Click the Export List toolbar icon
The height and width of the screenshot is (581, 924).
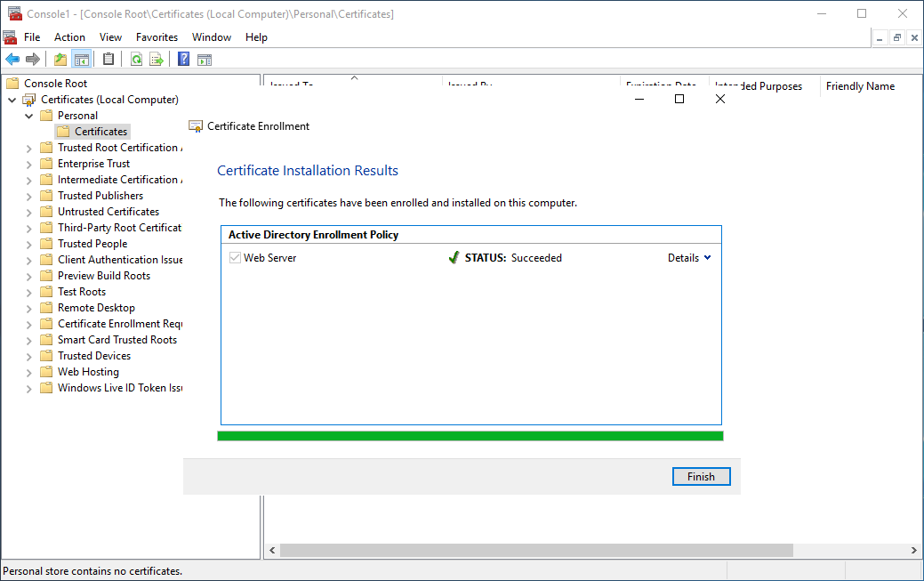tap(157, 60)
